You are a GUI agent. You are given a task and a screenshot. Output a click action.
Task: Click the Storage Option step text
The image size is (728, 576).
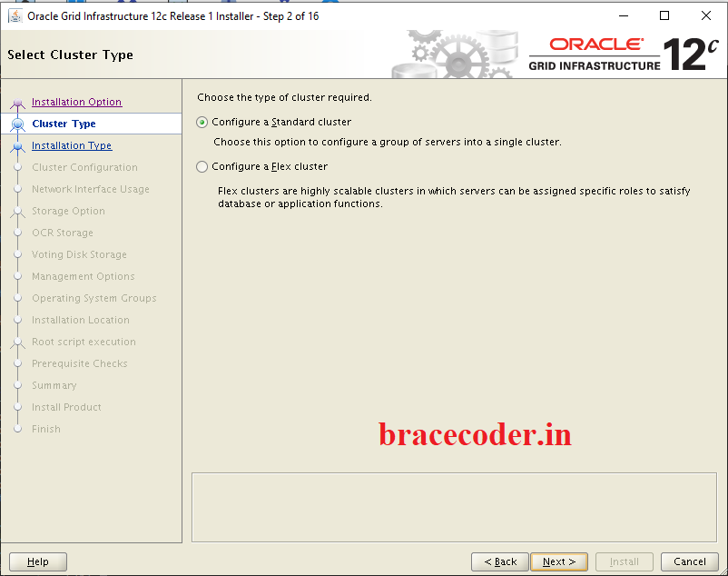point(68,211)
